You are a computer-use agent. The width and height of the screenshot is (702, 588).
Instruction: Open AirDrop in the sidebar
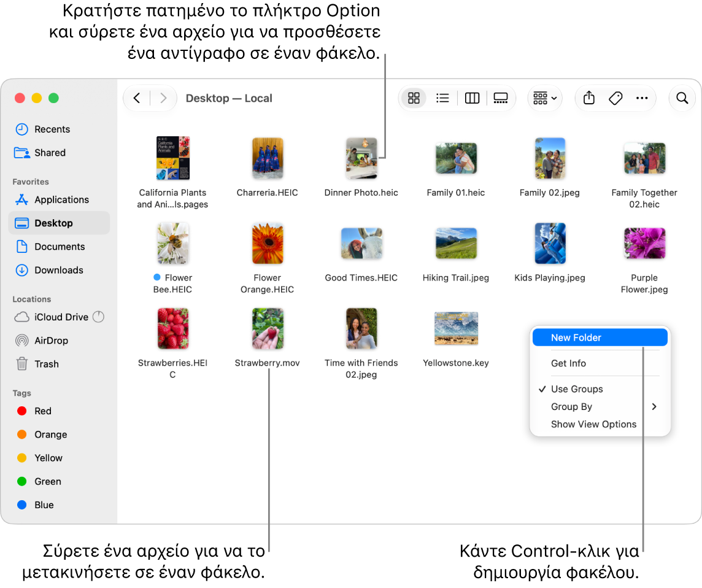[59, 341]
